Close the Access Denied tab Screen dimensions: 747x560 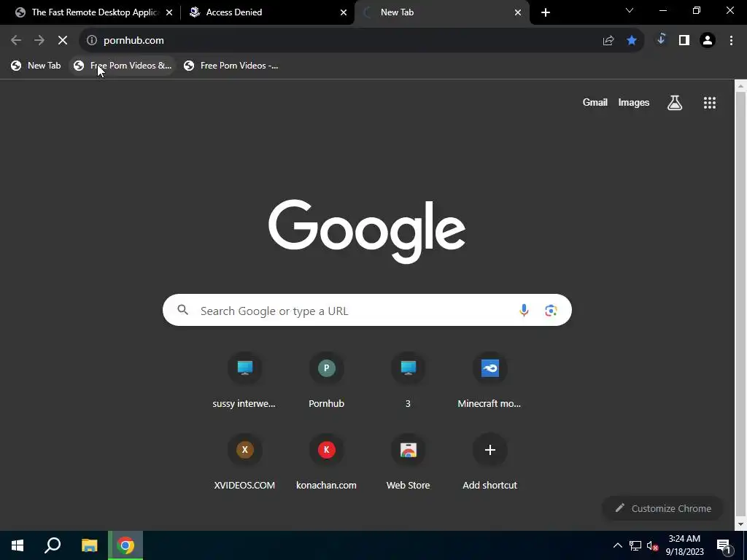tap(344, 12)
